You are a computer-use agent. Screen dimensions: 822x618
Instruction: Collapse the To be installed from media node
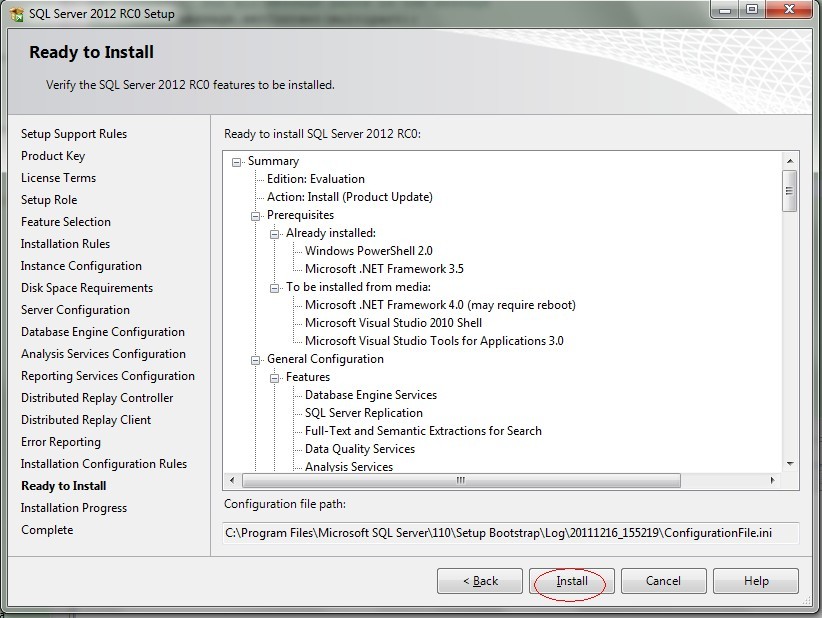pyautogui.click(x=275, y=288)
